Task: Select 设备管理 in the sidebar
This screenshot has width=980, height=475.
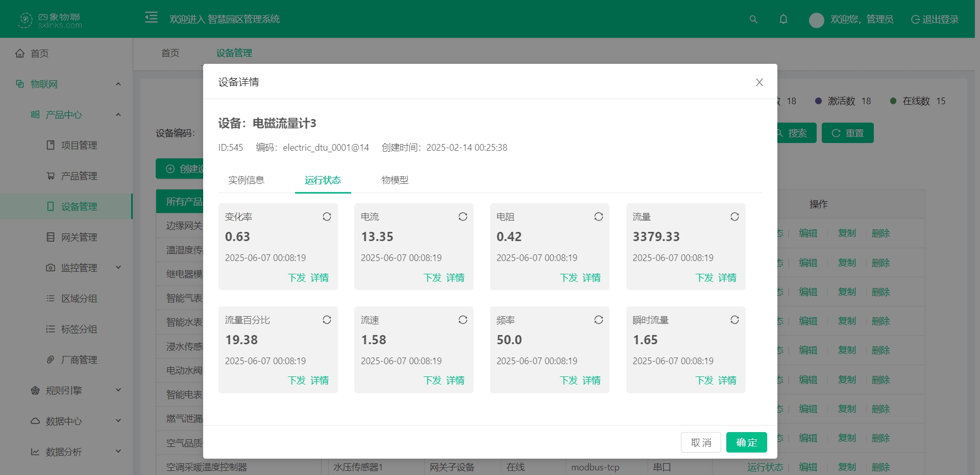Action: (x=78, y=206)
